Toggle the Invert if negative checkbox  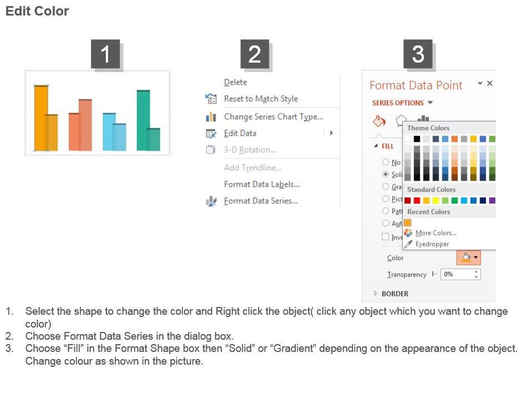(386, 237)
